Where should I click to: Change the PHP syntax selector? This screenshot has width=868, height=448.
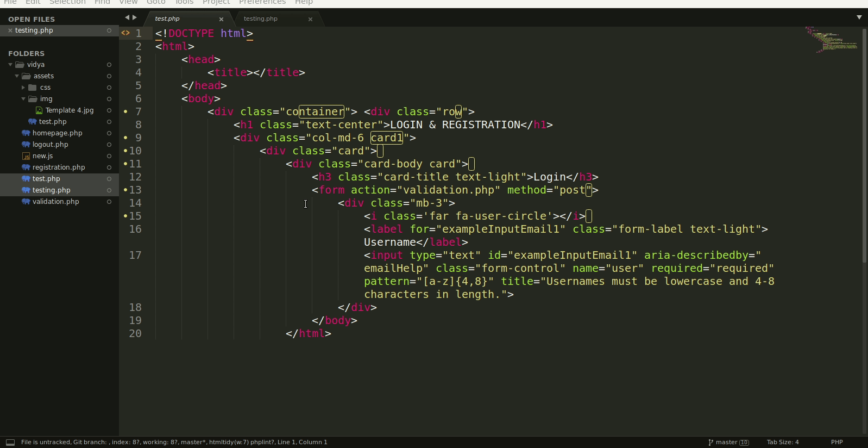click(837, 443)
